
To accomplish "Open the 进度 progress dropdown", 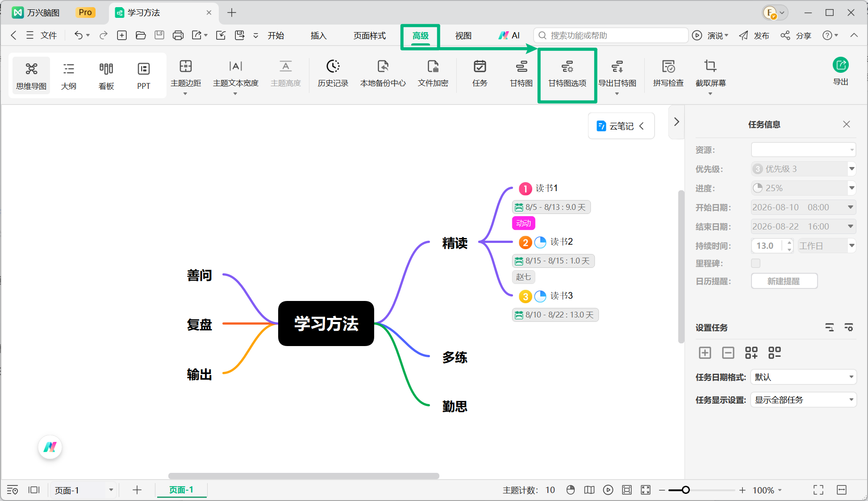I will tap(804, 188).
